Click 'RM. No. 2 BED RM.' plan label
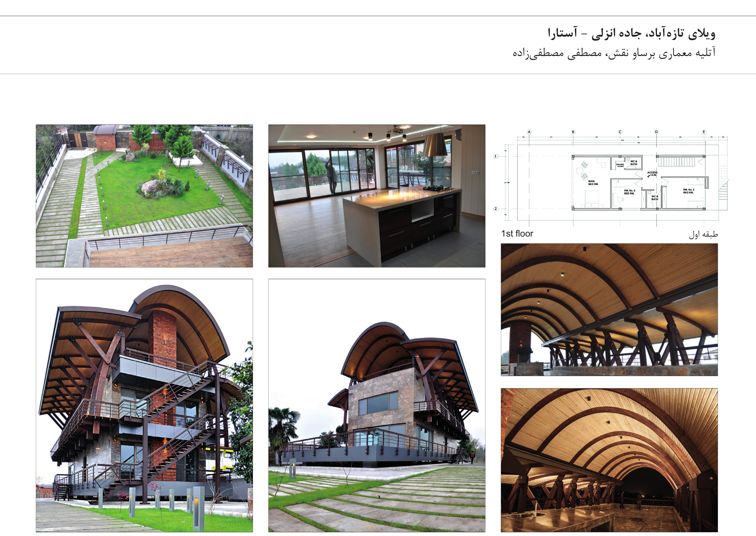 pyautogui.click(x=630, y=192)
